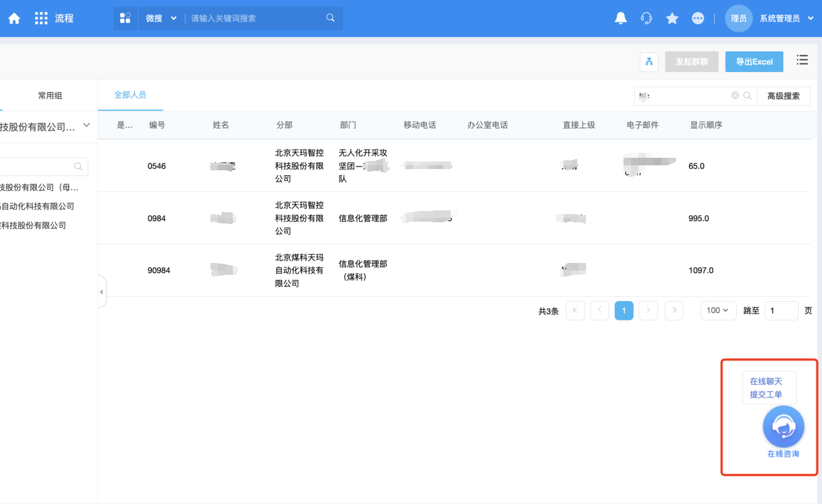Screen dimensions: 822x504
Task: Click branch 北京煤科天玛自动化科技有限公司
Action: pyautogui.click(x=300, y=270)
